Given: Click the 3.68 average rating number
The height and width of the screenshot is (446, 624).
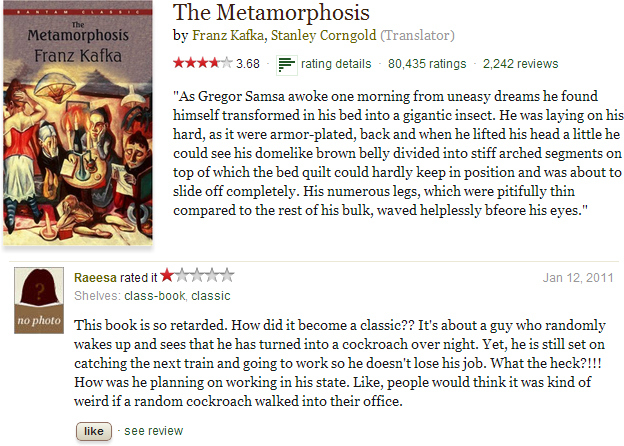Looking at the screenshot, I should 247,64.
